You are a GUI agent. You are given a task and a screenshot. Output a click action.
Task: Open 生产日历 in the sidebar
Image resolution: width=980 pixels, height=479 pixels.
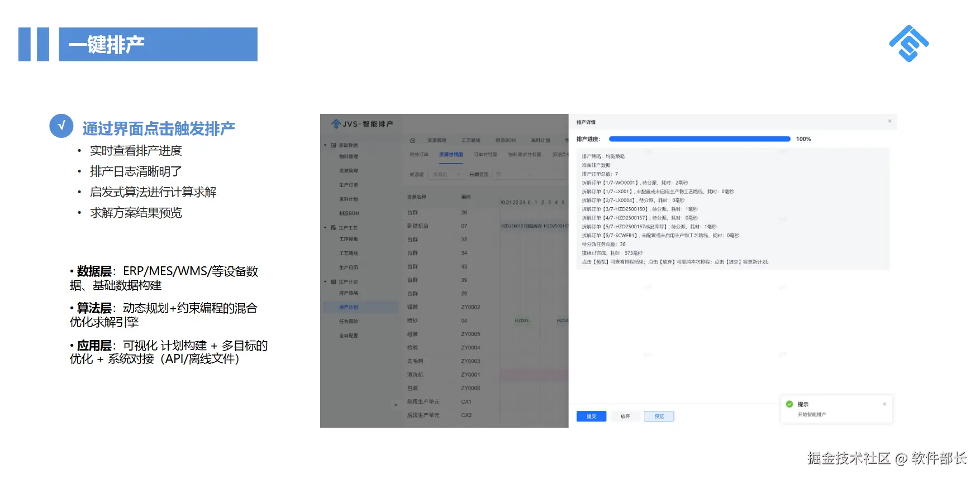point(349,267)
